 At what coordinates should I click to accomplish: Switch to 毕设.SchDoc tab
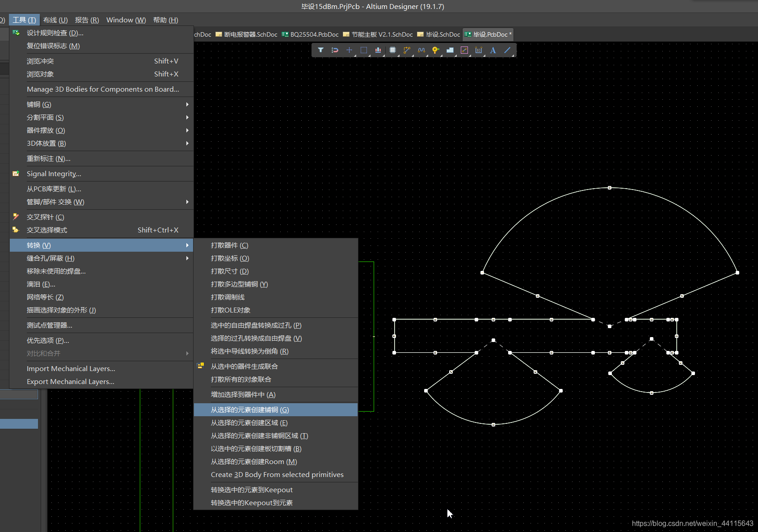[x=438, y=34]
